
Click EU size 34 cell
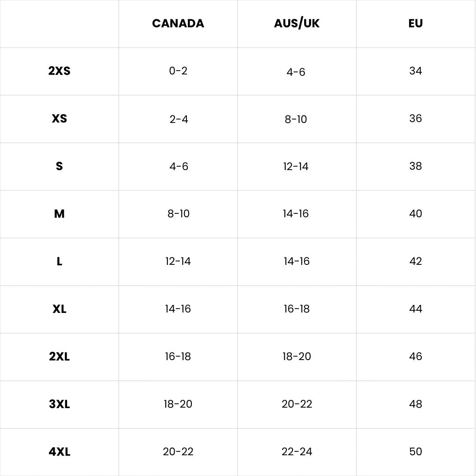415,71
